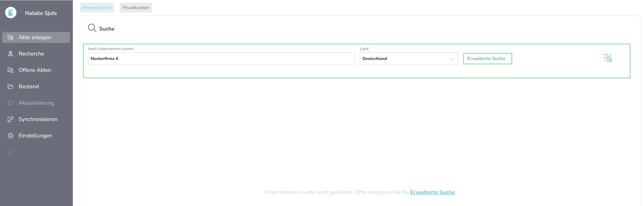
Task: Open the Aktualisierung menu item
Action: [36, 103]
